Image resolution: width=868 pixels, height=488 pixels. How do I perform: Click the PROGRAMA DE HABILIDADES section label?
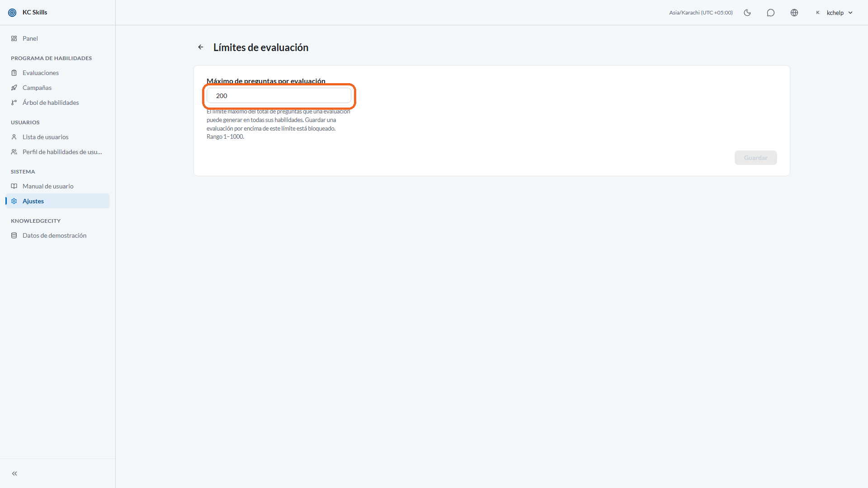point(51,58)
